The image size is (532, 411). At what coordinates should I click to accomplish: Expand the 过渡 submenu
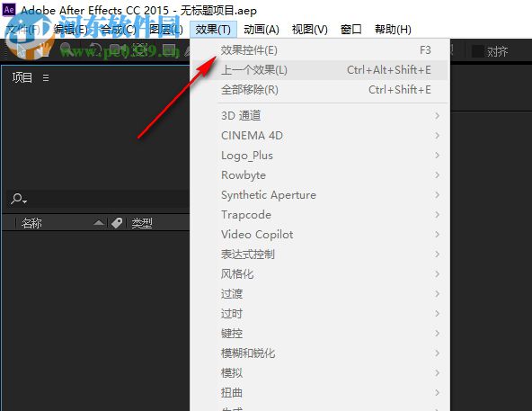[x=320, y=294]
